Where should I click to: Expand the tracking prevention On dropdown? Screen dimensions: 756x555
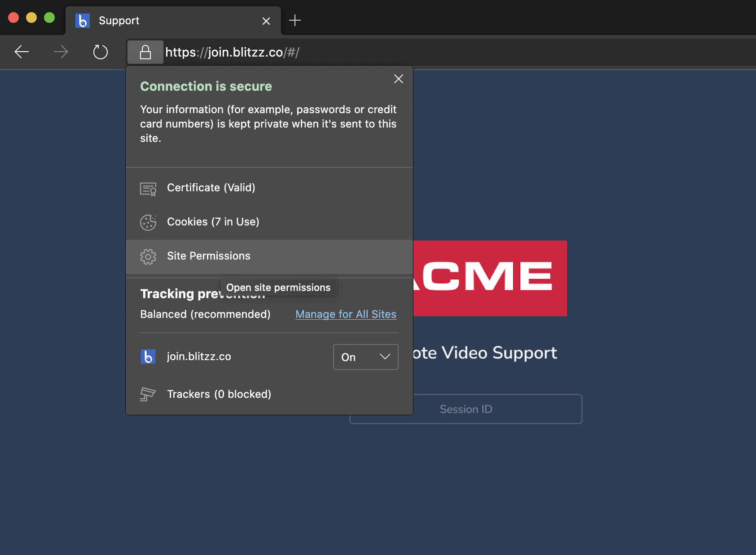366,357
